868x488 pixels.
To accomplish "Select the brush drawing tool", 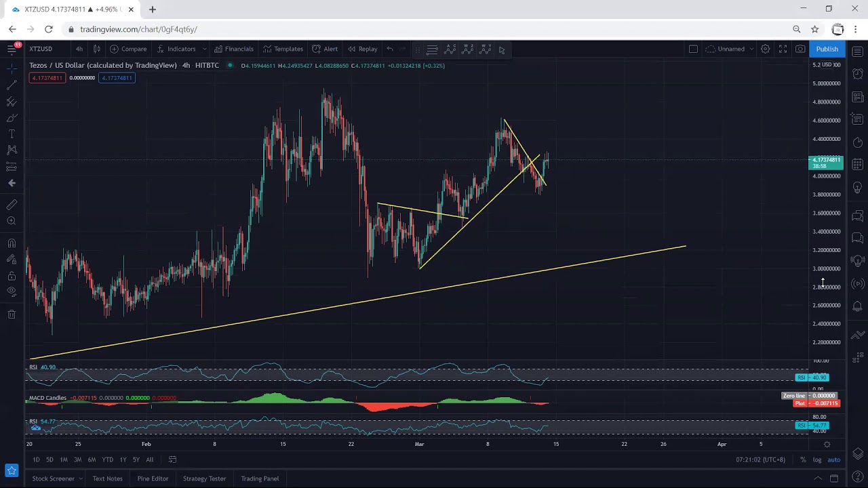I will pos(12,118).
